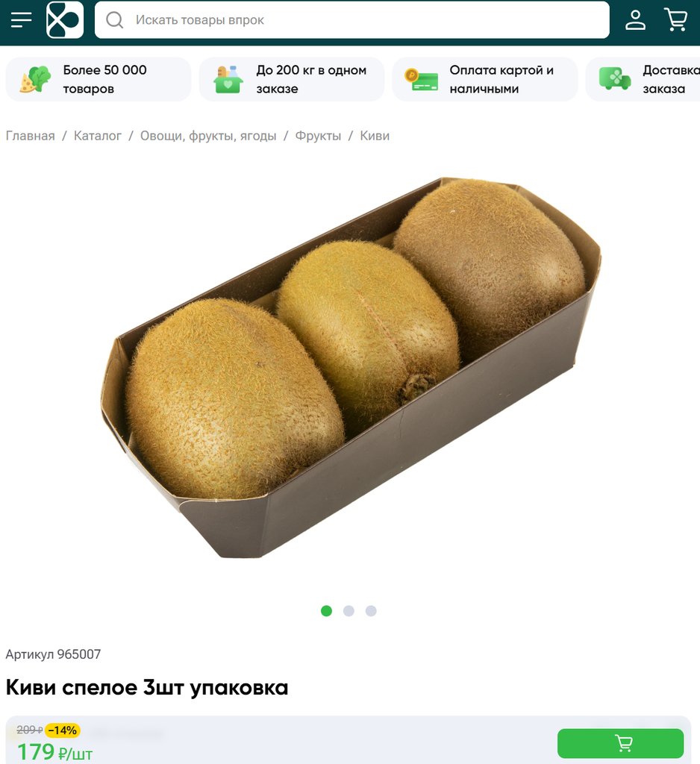Select the first image carousel dot
This screenshot has height=764, width=700.
[327, 610]
